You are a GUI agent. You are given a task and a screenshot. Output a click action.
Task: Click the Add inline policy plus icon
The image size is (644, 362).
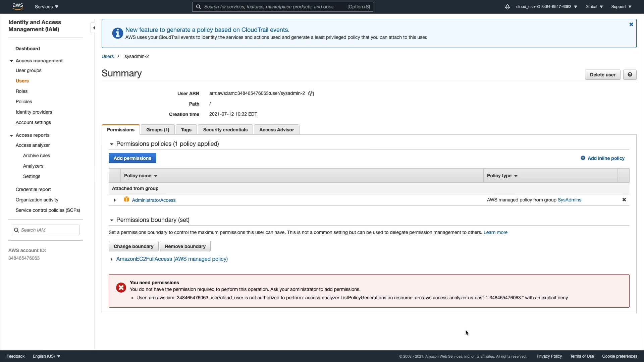tap(583, 158)
